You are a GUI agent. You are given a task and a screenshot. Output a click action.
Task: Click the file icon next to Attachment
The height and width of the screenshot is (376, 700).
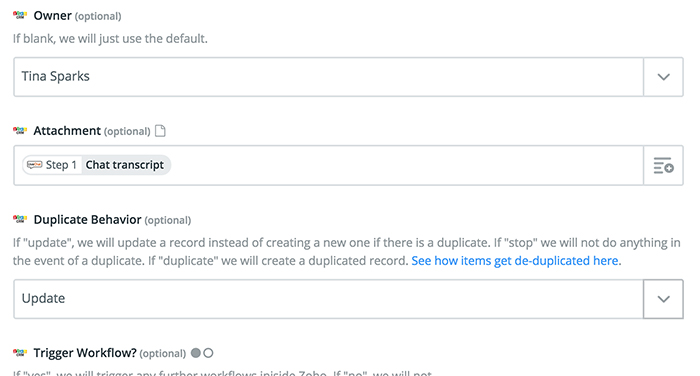(x=160, y=131)
